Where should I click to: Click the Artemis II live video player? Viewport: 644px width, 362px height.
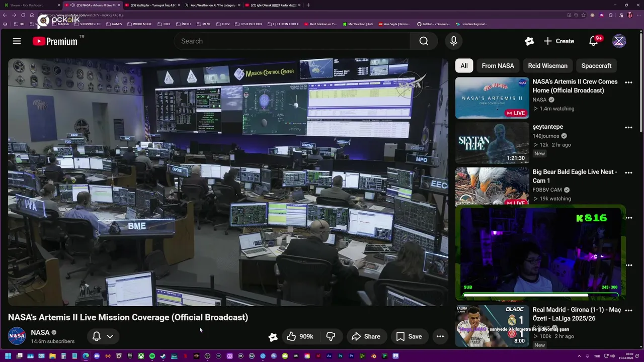click(228, 182)
